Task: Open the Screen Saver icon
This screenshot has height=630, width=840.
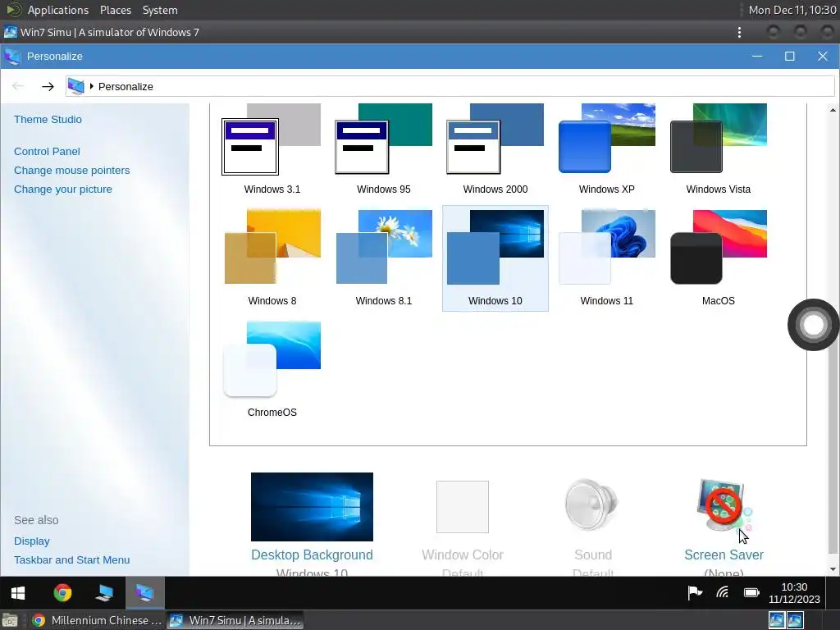Action: coord(724,505)
